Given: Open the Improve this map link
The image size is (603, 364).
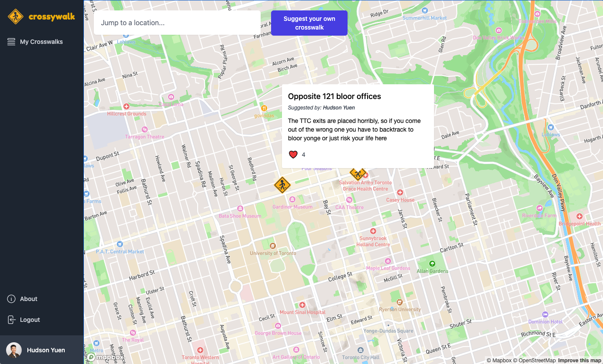Looking at the screenshot, I should (x=578, y=361).
